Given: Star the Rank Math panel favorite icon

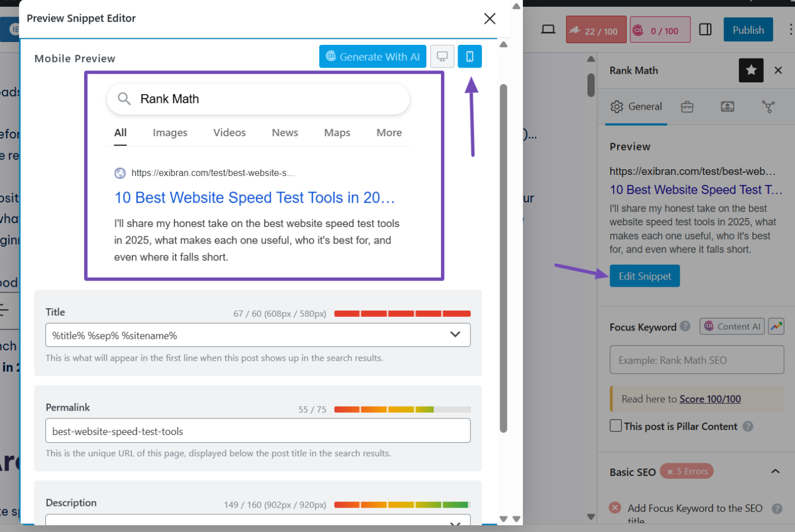Looking at the screenshot, I should [x=751, y=70].
